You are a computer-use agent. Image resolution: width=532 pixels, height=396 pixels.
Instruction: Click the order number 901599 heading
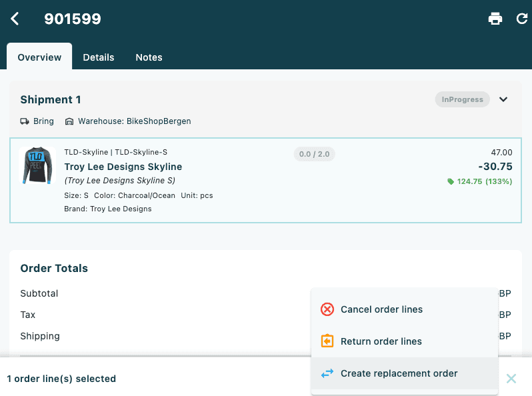click(73, 19)
